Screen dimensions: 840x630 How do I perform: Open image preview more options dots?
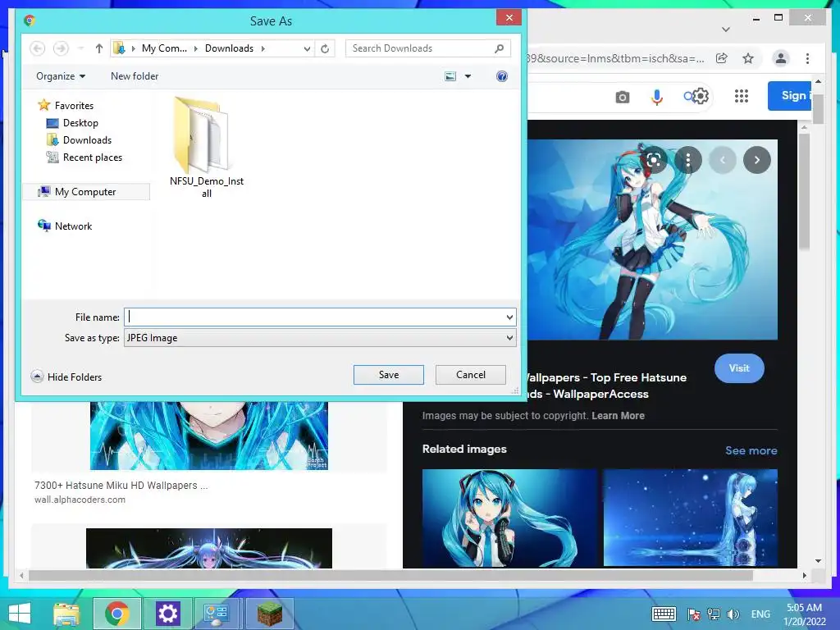pos(688,160)
